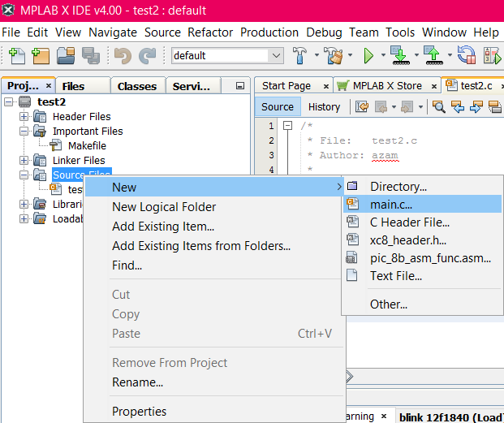Click Properties in the context menu
This screenshot has width=504, height=423.
tap(213, 412)
